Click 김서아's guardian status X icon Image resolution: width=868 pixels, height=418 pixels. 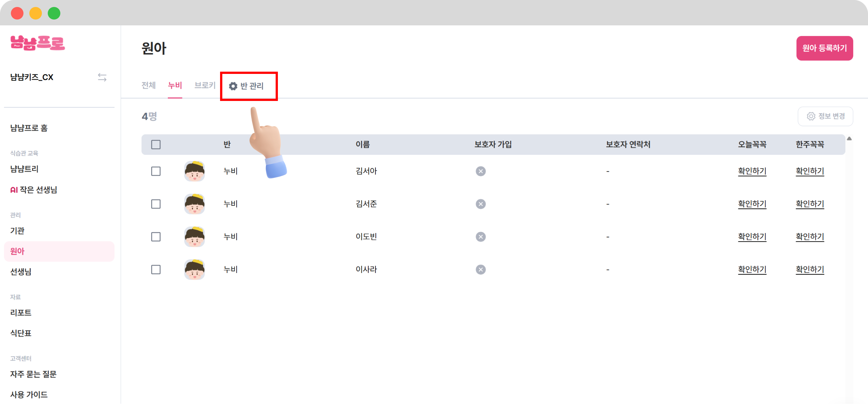pos(480,171)
